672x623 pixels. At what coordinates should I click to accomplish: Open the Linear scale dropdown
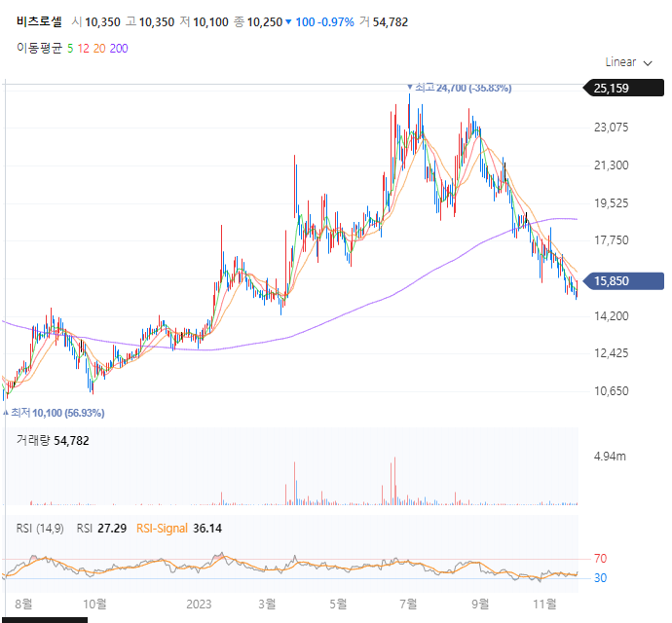[x=628, y=62]
